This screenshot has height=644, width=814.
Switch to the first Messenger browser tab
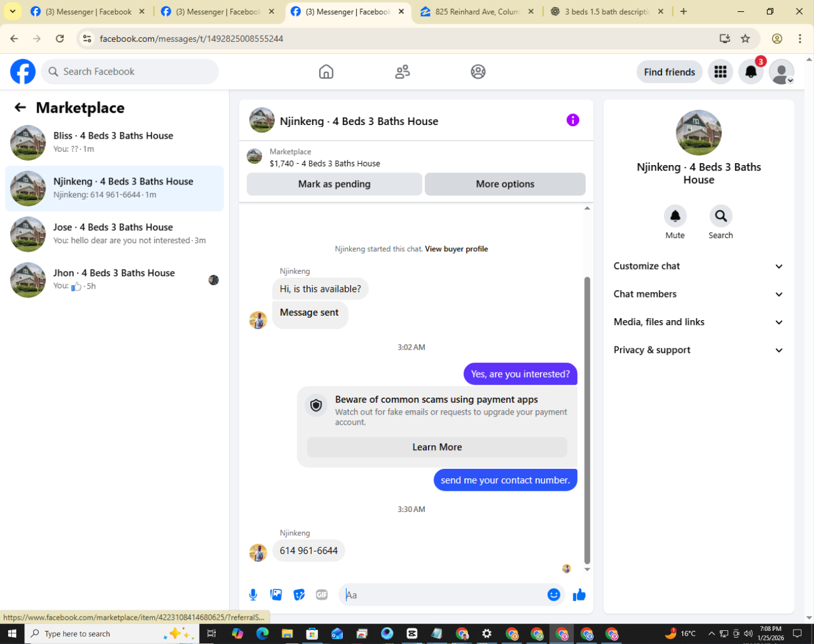point(88,11)
